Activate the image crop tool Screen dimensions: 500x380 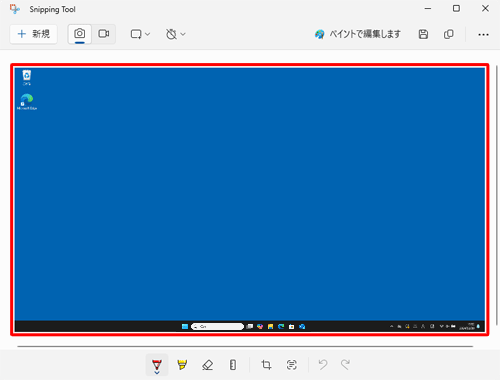[266, 365]
